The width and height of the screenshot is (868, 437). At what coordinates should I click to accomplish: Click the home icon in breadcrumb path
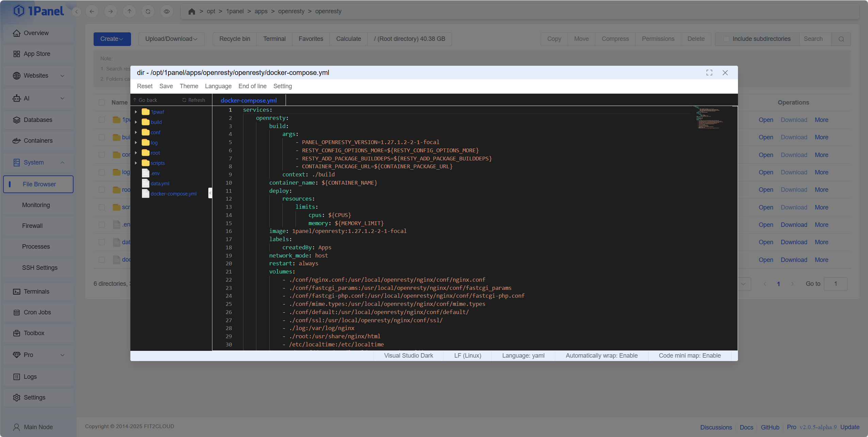192,12
